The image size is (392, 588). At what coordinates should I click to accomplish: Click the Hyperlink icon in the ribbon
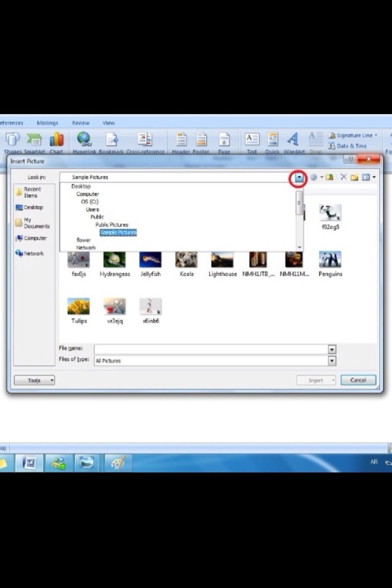pyautogui.click(x=84, y=140)
